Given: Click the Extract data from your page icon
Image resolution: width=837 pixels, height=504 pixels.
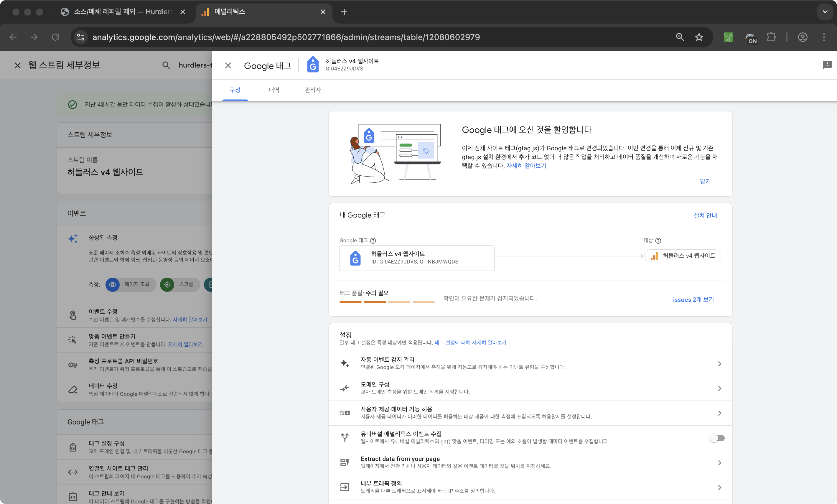Looking at the screenshot, I should tap(345, 462).
